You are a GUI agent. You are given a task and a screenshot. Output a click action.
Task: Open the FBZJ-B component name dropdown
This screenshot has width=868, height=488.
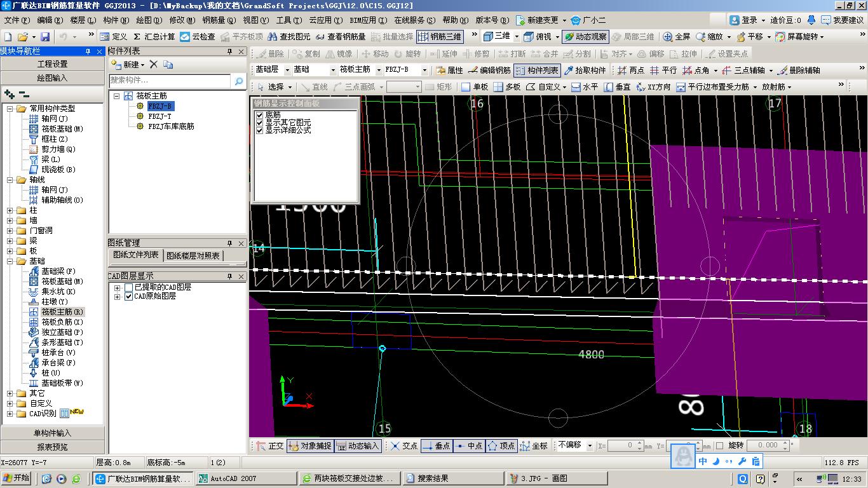424,70
